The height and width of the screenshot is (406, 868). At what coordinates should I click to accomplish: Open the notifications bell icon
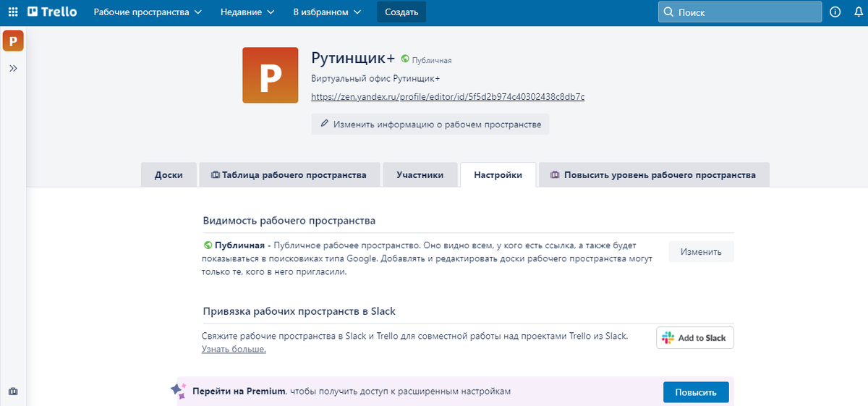[859, 12]
